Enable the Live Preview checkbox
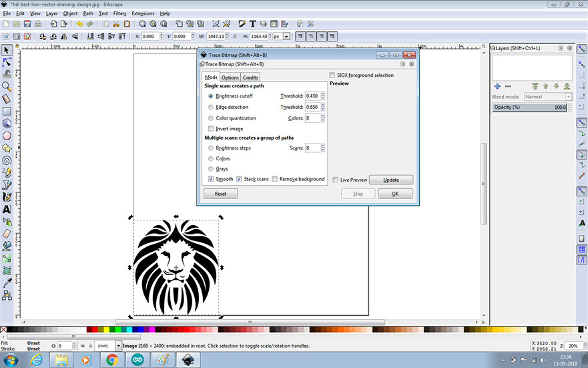588x368 pixels. (x=335, y=180)
